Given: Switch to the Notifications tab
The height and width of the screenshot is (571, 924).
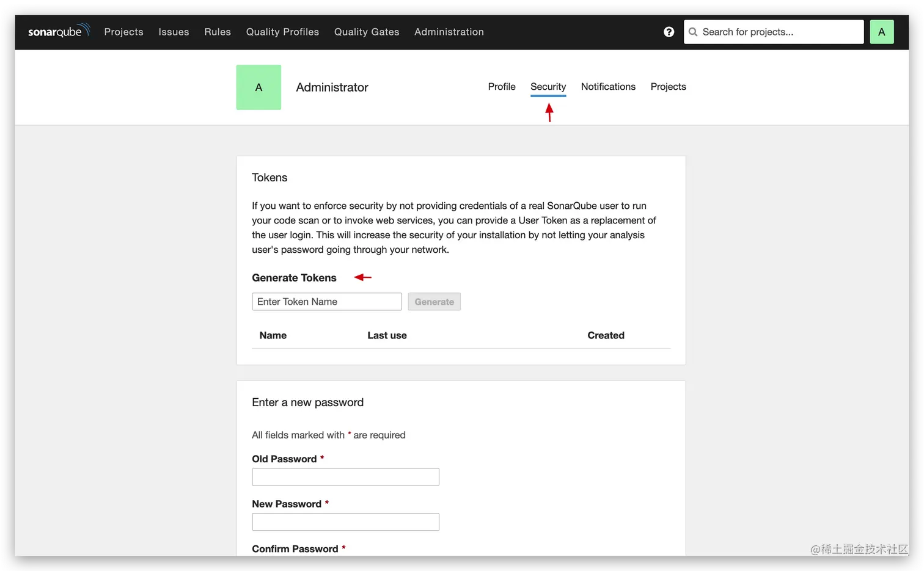Looking at the screenshot, I should click(608, 87).
